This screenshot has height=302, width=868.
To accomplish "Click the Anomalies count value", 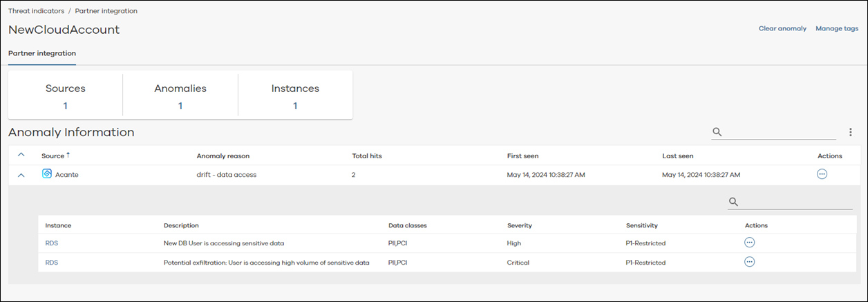I will coord(180,106).
